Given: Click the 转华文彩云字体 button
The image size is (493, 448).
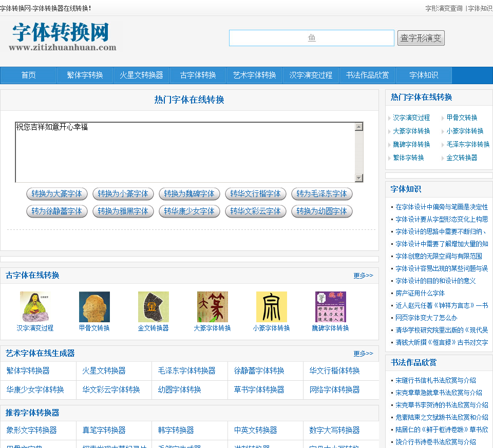Looking at the screenshot, I should [256, 211].
